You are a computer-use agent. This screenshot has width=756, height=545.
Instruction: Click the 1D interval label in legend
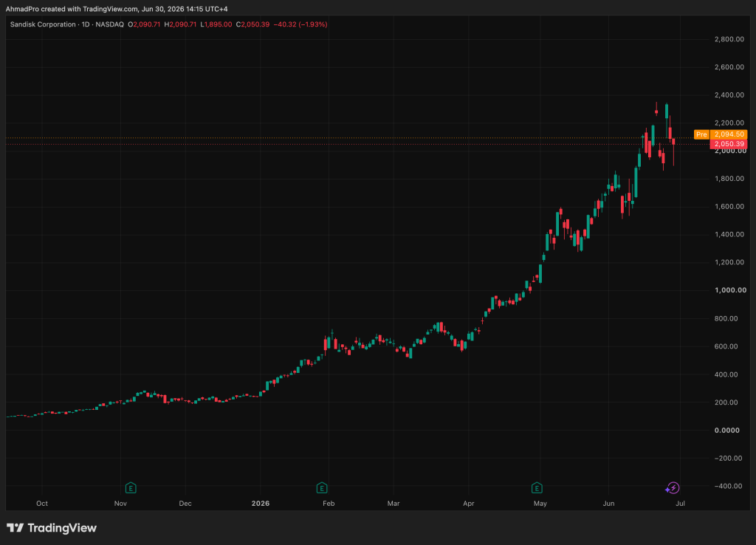point(86,24)
